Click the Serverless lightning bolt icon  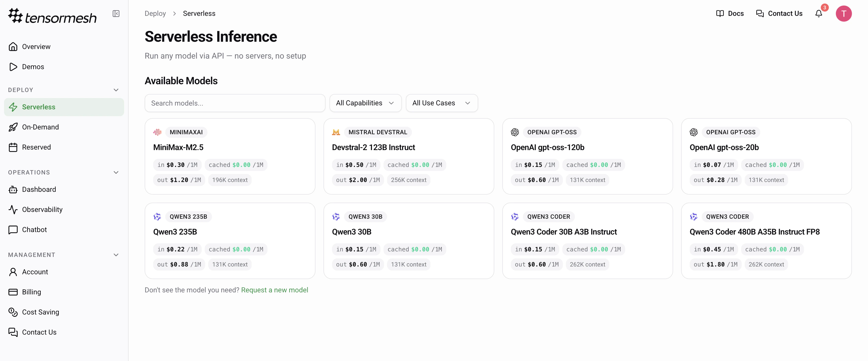(x=13, y=107)
